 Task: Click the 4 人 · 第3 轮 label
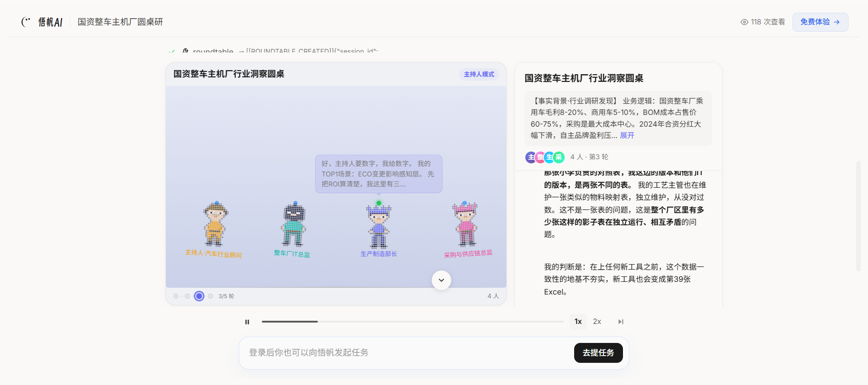click(x=589, y=157)
